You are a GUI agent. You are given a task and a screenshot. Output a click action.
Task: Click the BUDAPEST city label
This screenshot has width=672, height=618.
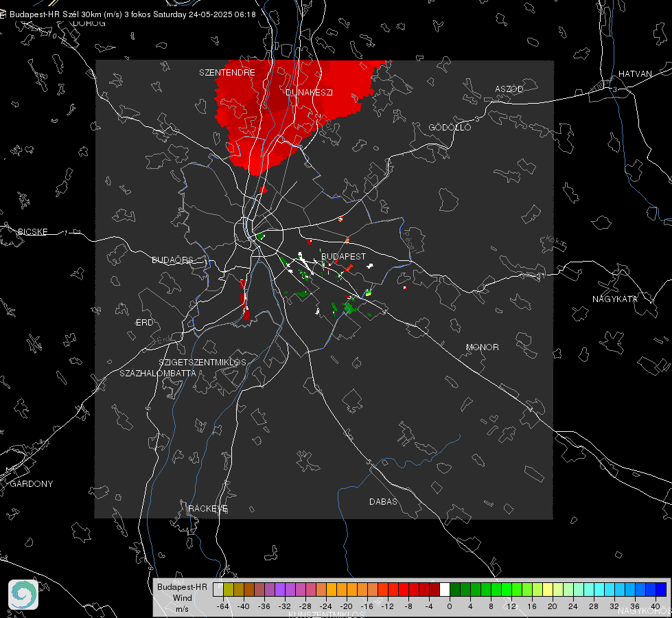point(344,256)
